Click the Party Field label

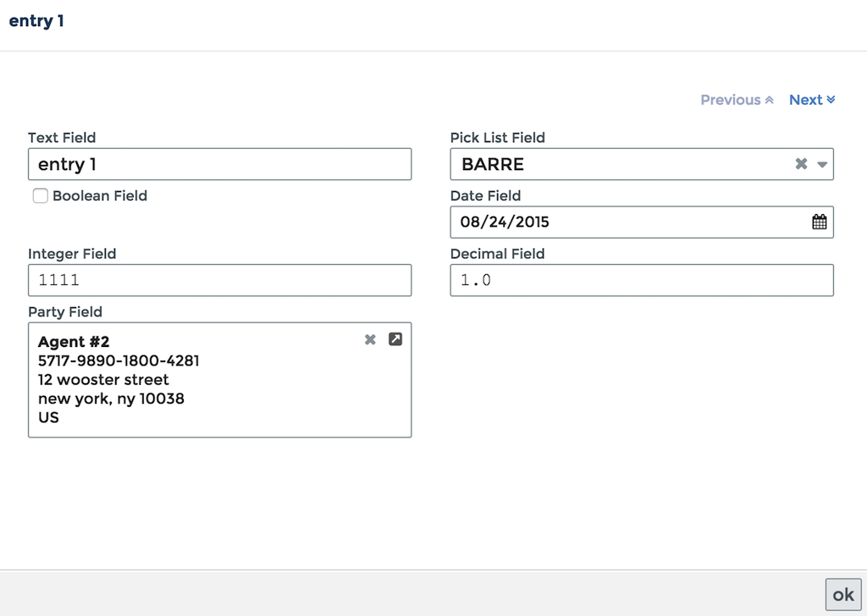pos(65,311)
